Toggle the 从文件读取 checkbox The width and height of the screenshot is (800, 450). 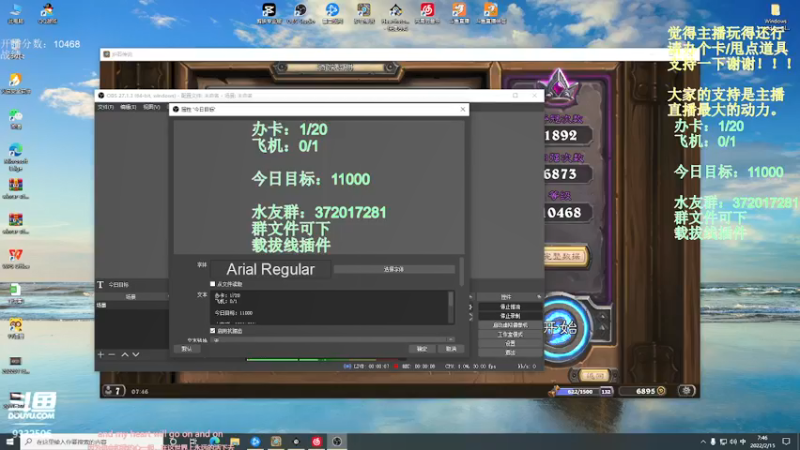(x=213, y=284)
